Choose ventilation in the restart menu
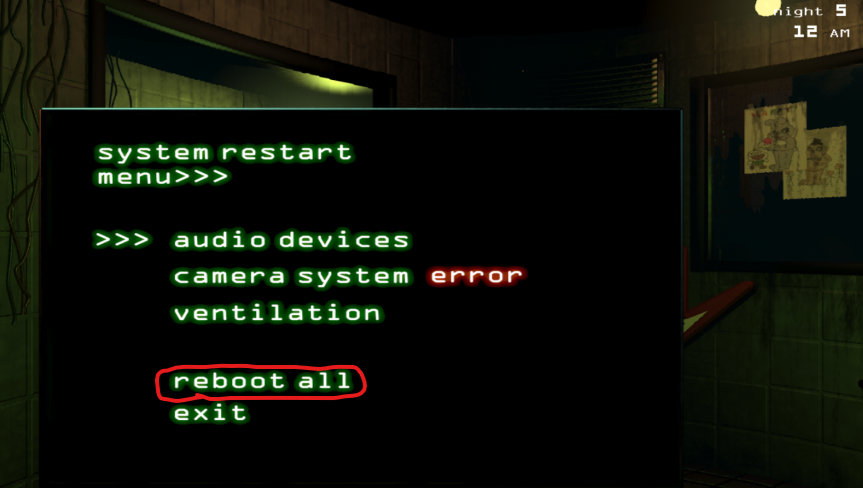This screenshot has height=488, width=863. click(x=277, y=313)
